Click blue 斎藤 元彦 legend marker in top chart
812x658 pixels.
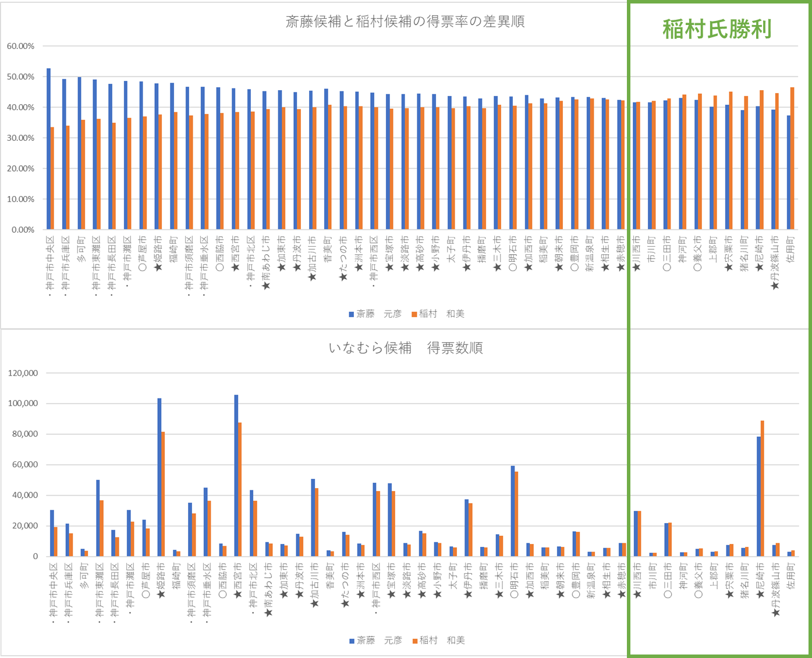pyautogui.click(x=352, y=314)
